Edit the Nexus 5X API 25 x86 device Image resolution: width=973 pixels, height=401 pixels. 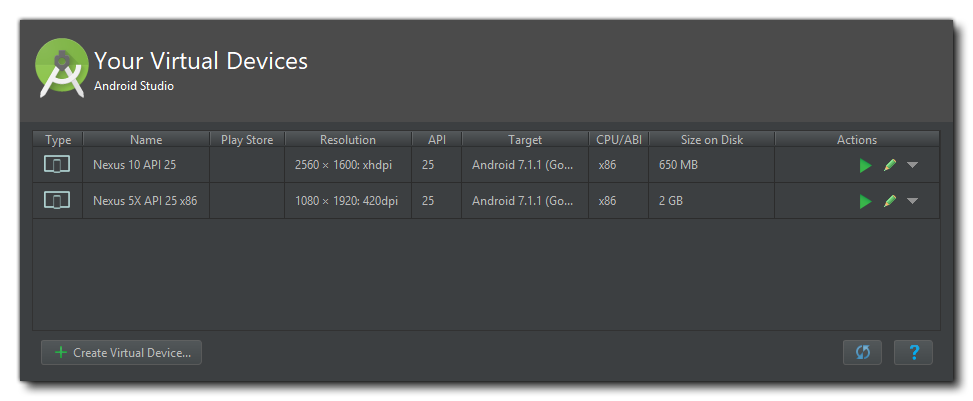pyautogui.click(x=890, y=200)
